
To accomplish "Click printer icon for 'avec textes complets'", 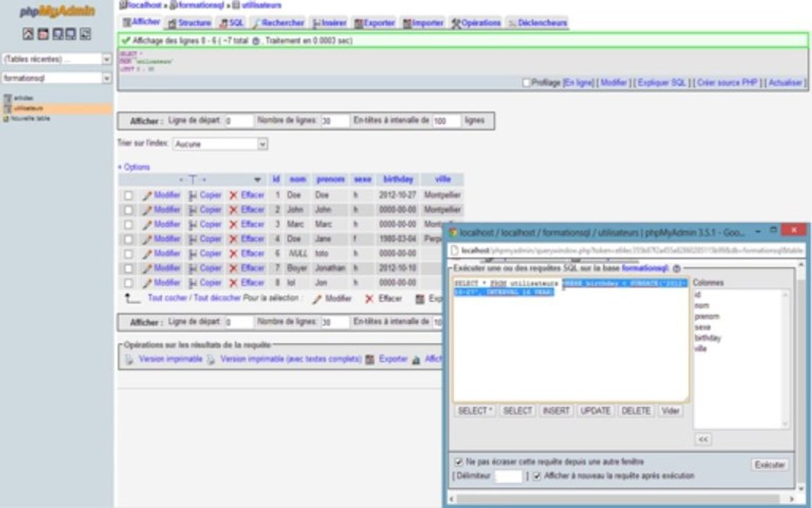I will (x=211, y=359).
